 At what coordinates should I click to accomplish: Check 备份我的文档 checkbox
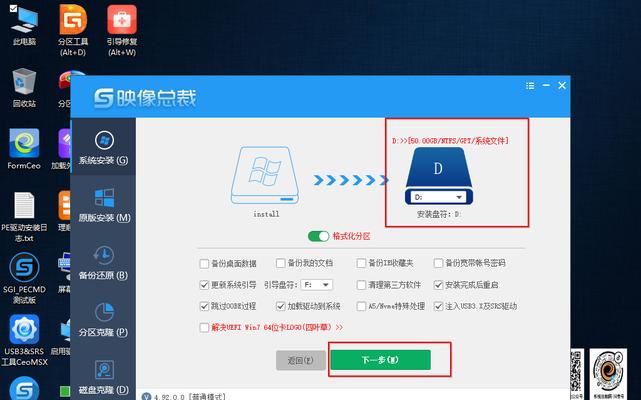280,263
